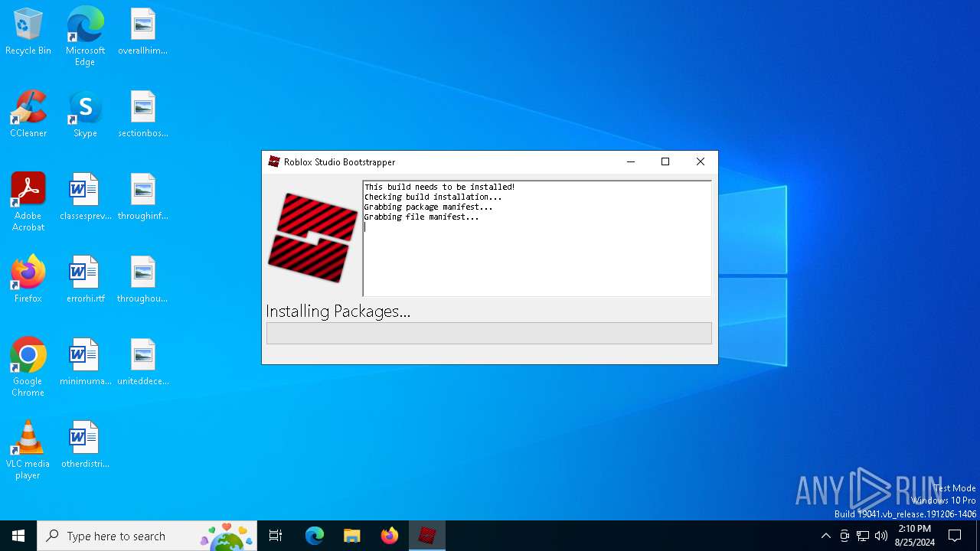
Task: Click the Roblox Studio Bootstrapper taskbar button
Action: point(427,536)
